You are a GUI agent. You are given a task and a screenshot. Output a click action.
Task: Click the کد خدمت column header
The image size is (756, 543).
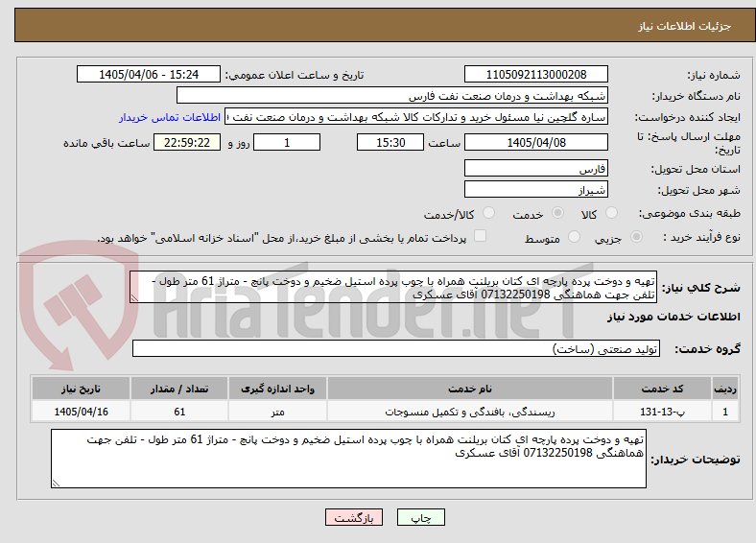tap(663, 389)
